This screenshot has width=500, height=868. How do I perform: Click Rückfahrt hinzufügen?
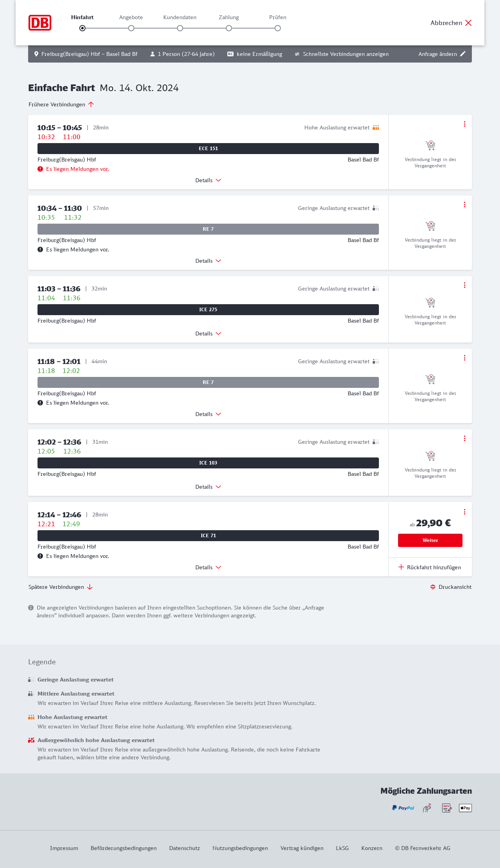430,567
